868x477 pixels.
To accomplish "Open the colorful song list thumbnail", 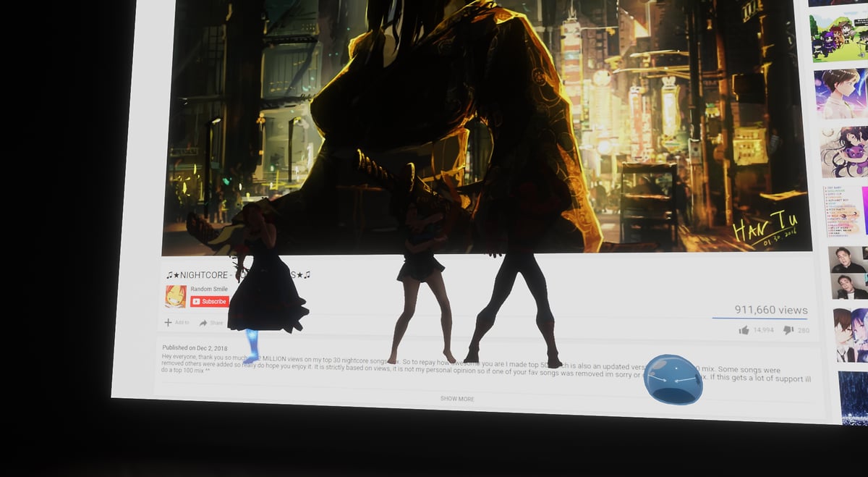I will tap(846, 211).
